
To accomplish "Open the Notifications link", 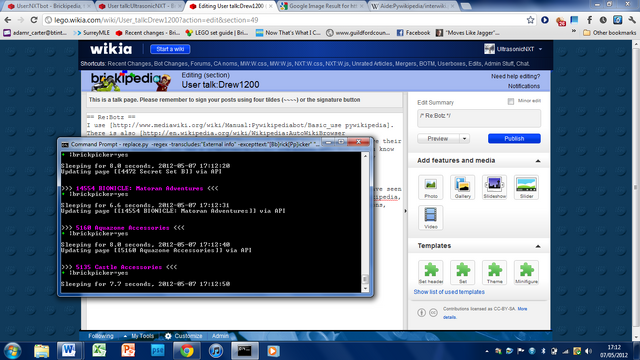I will coord(524,86).
